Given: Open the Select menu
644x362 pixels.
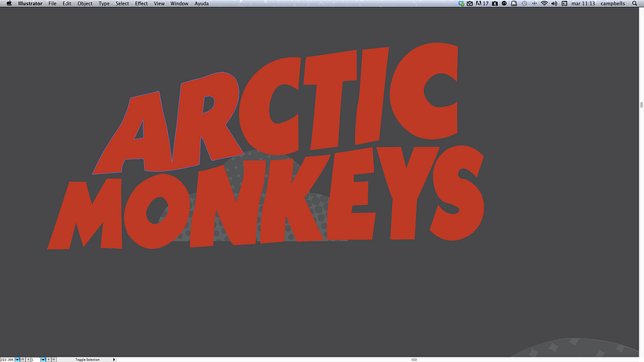Looking at the screenshot, I should point(122,3).
